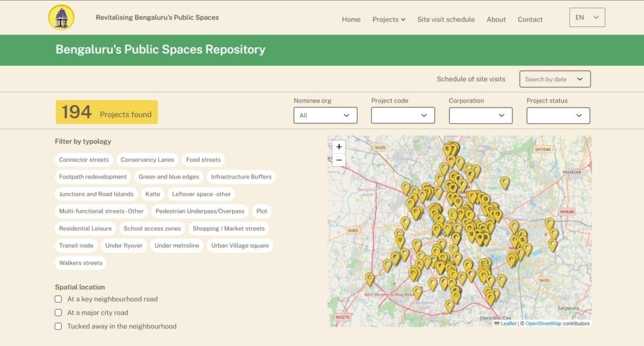Open the EN language selector
This screenshot has width=644, height=346.
pyautogui.click(x=587, y=18)
